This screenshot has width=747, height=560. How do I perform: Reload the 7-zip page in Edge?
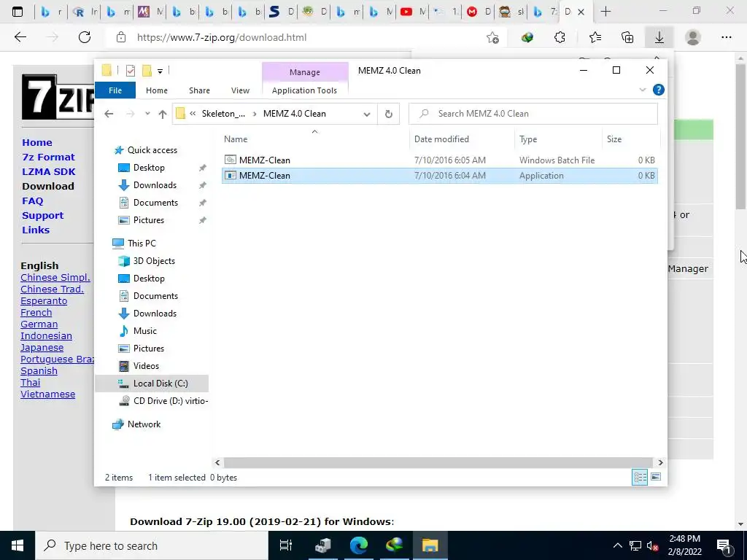click(85, 37)
